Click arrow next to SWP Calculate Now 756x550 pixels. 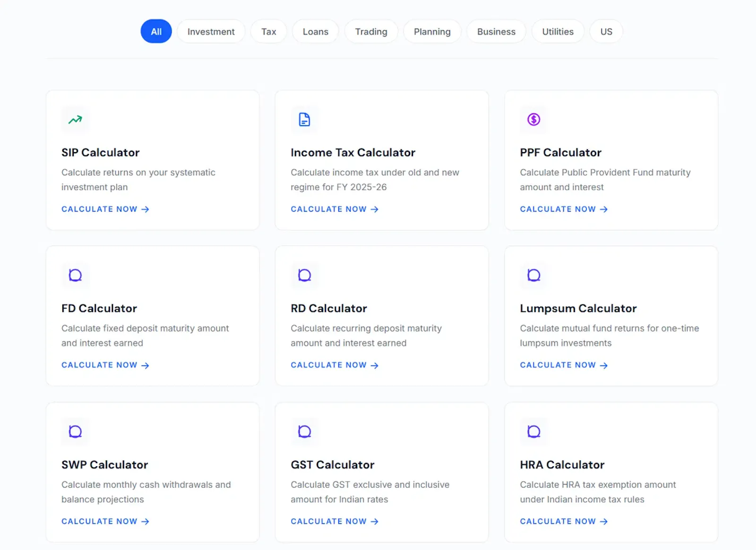145,522
